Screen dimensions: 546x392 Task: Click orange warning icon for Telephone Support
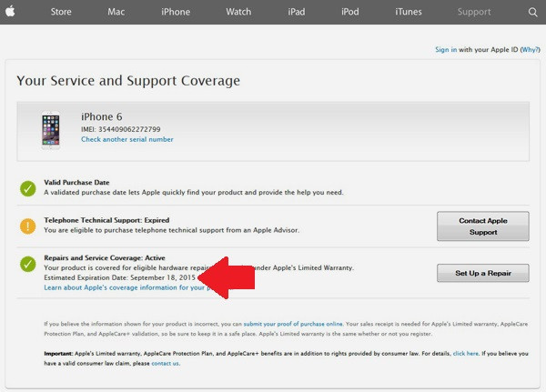tap(28, 226)
